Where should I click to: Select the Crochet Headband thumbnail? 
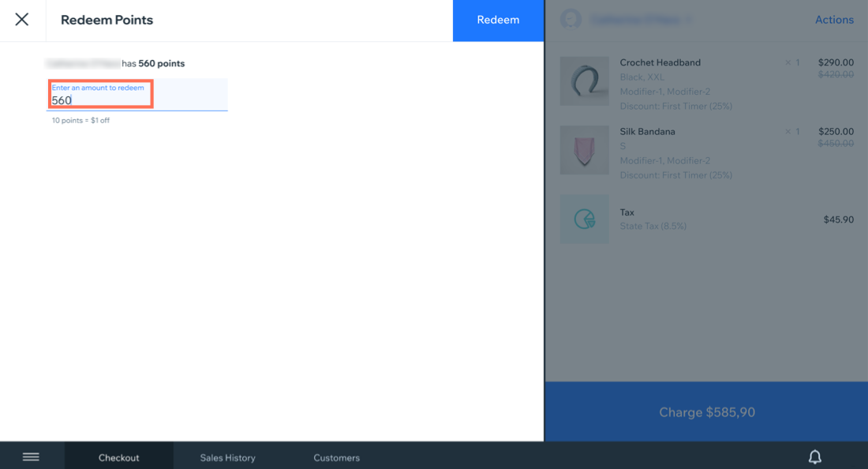pos(584,81)
